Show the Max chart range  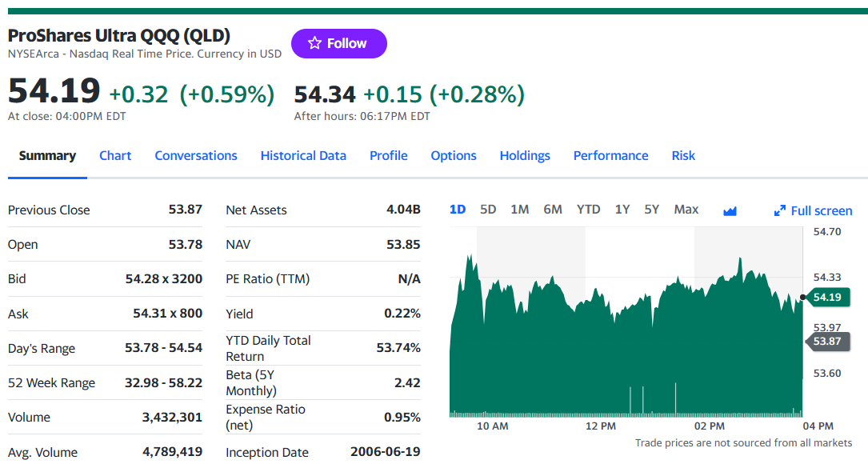(686, 210)
